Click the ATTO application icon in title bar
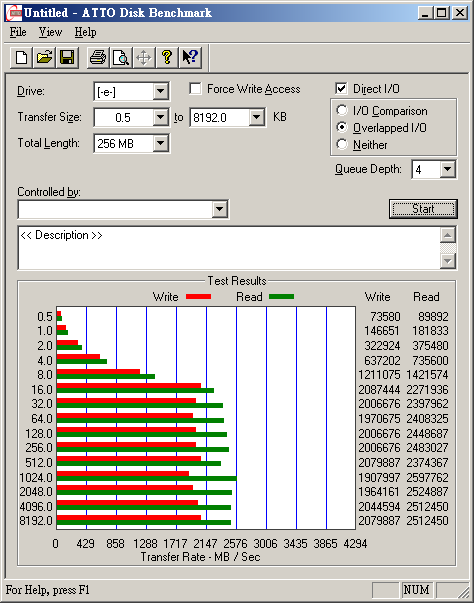The width and height of the screenshot is (474, 603). (14, 13)
